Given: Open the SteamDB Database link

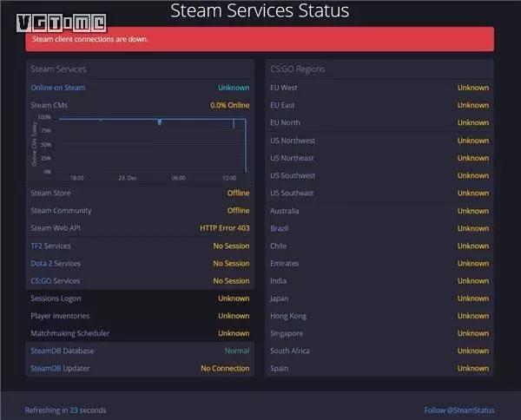Looking at the screenshot, I should pyautogui.click(x=63, y=351).
